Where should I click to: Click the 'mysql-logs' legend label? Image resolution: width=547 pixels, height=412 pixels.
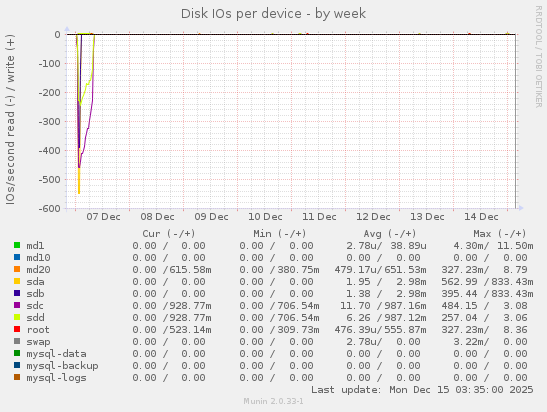(x=57, y=378)
